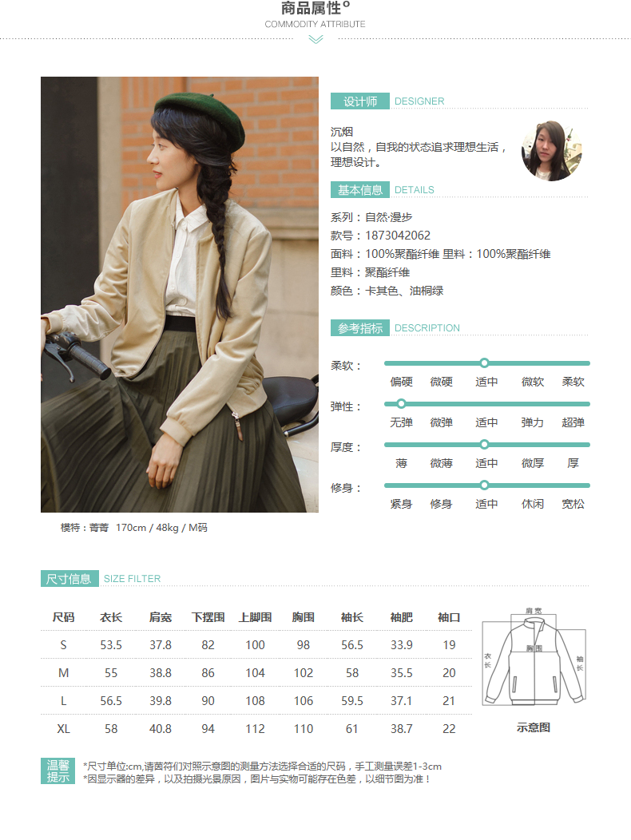
Task: Click the 弹性 elasticity slider handle
Action: 401,404
